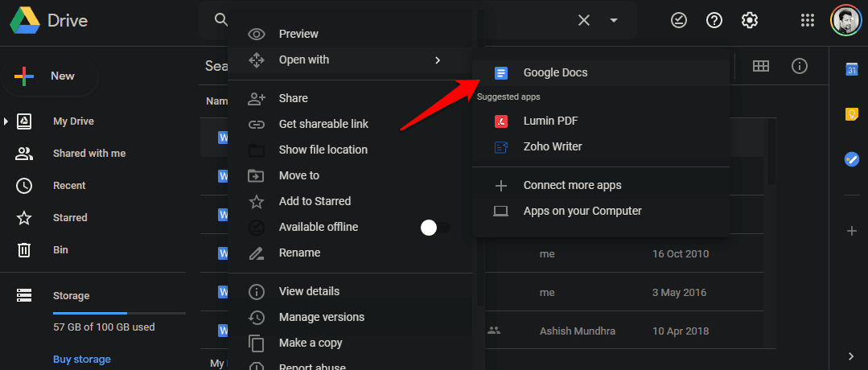The image size is (868, 370).
Task: Select Apps on your Computer
Action: [601, 211]
